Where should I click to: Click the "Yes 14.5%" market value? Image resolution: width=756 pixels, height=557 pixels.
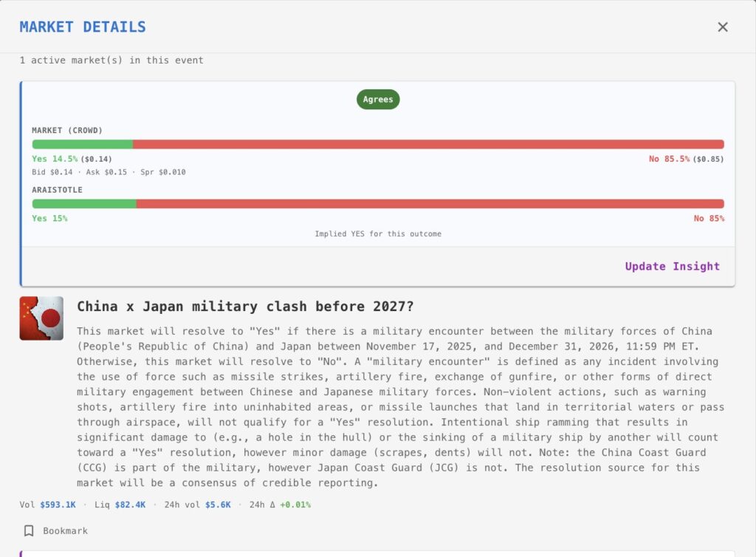pyautogui.click(x=55, y=159)
